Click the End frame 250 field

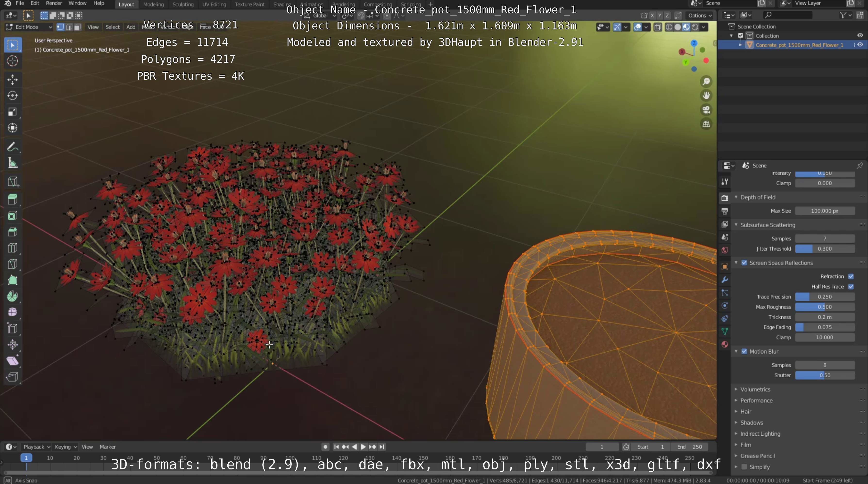(689, 447)
